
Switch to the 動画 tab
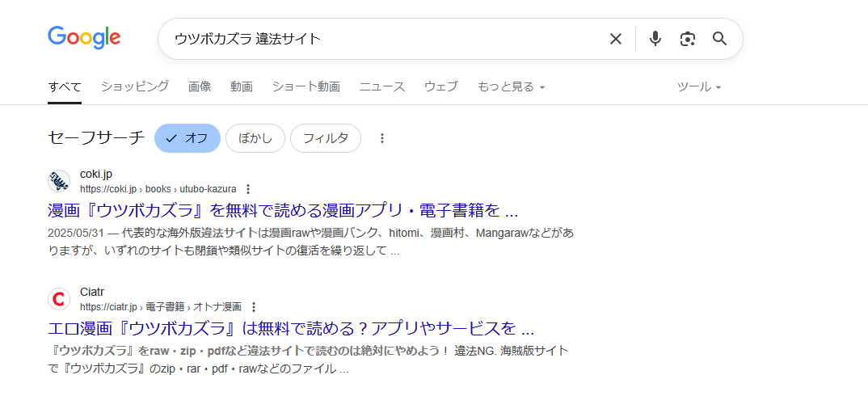click(242, 87)
